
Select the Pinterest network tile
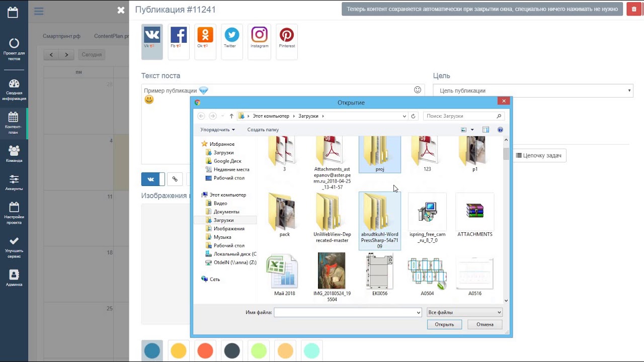[287, 42]
